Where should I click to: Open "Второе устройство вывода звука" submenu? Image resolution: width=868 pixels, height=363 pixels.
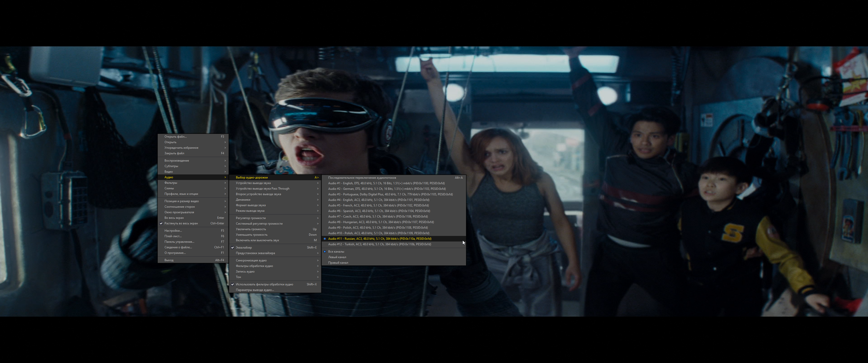(x=275, y=194)
